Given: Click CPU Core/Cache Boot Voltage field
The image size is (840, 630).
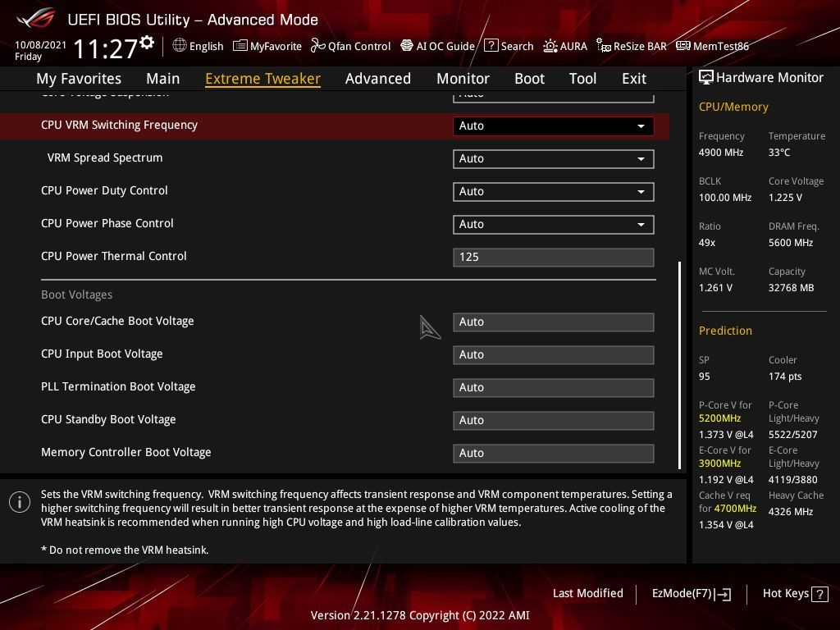Looking at the screenshot, I should point(554,322).
